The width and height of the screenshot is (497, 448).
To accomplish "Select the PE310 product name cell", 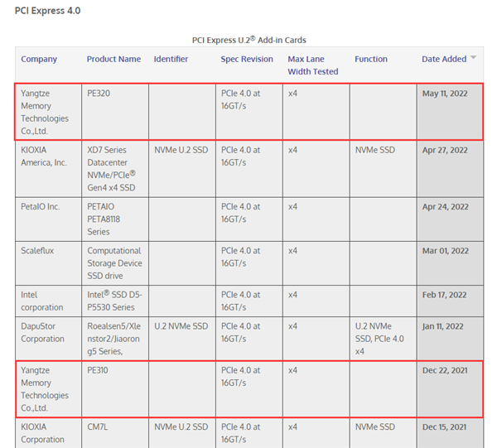I will click(x=99, y=370).
